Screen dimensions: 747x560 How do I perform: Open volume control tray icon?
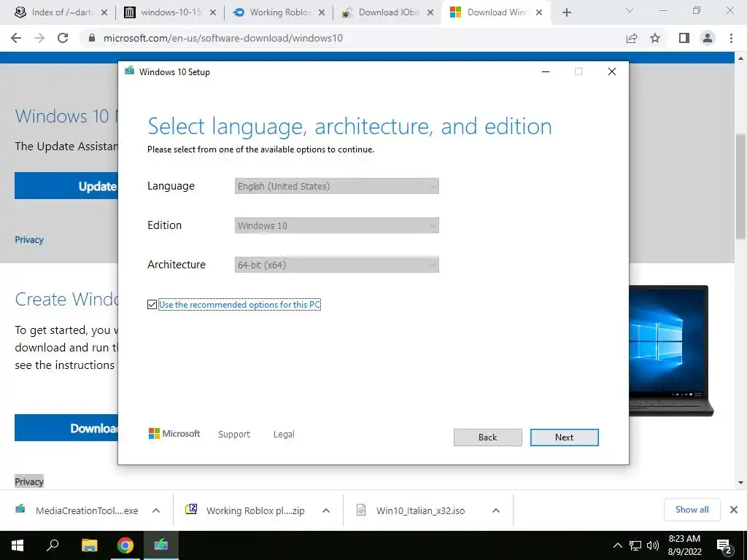click(653, 545)
